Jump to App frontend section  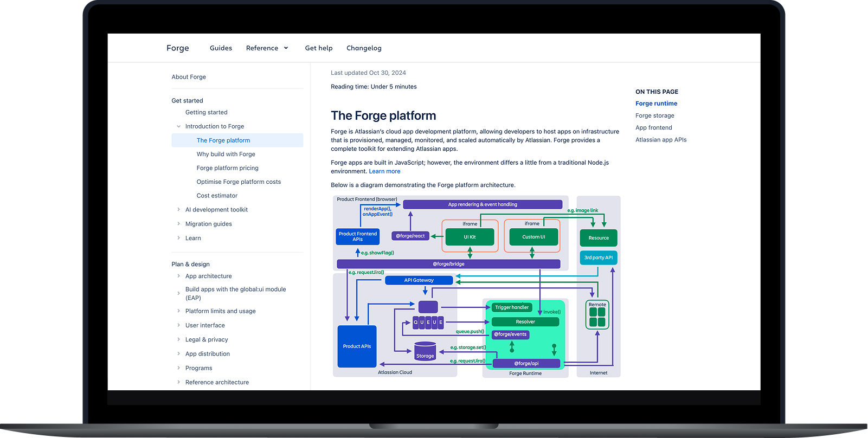[x=653, y=128]
